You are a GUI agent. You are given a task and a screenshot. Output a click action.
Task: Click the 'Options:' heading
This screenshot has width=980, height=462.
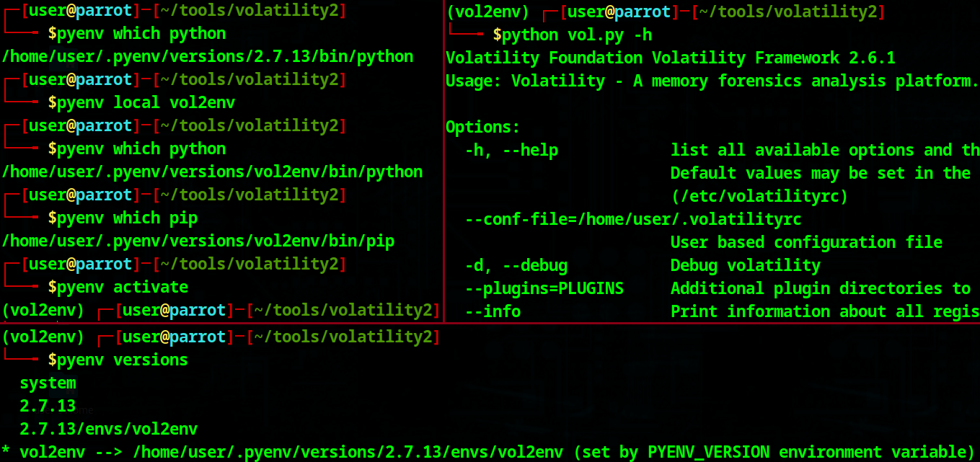483,127
